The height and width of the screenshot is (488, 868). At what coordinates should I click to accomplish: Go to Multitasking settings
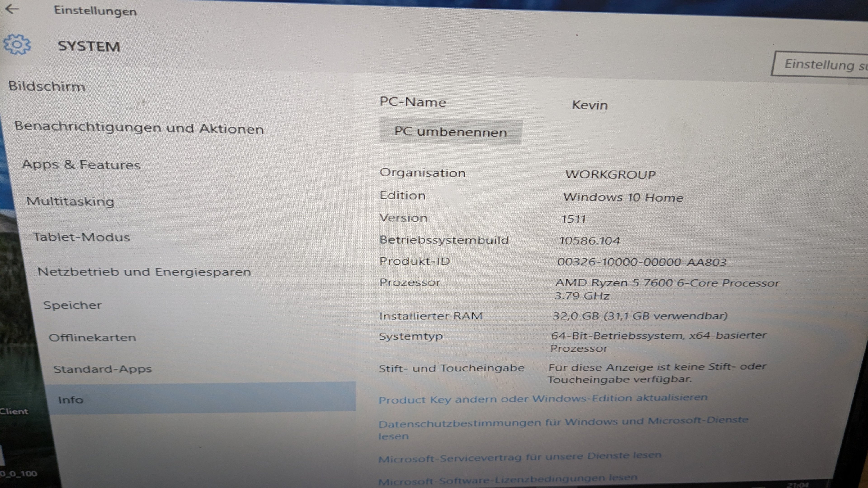tap(70, 201)
